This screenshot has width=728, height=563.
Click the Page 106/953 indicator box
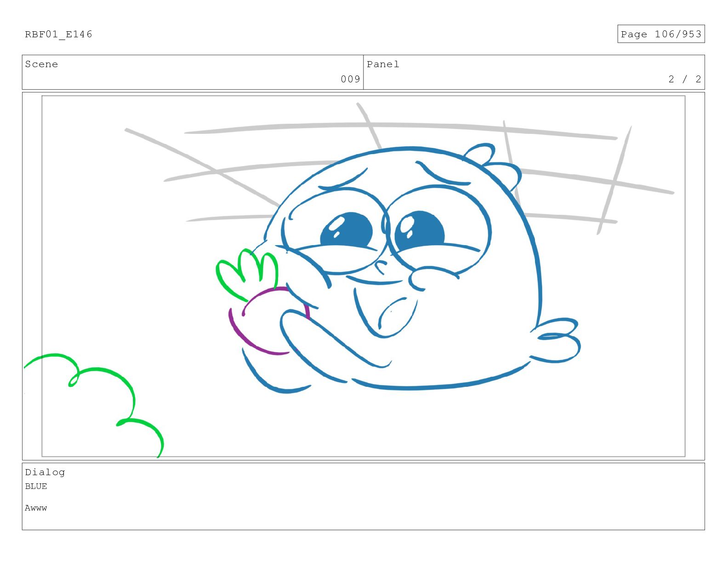coord(660,34)
